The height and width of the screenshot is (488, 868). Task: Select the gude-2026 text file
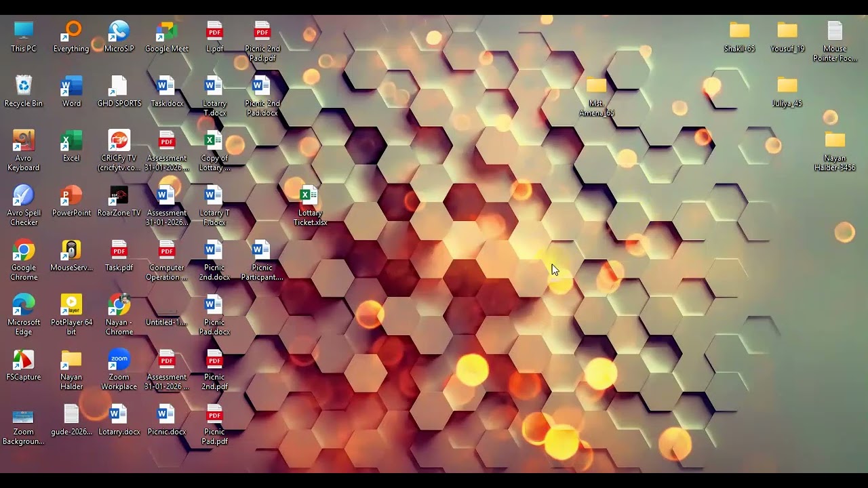pyautogui.click(x=71, y=420)
